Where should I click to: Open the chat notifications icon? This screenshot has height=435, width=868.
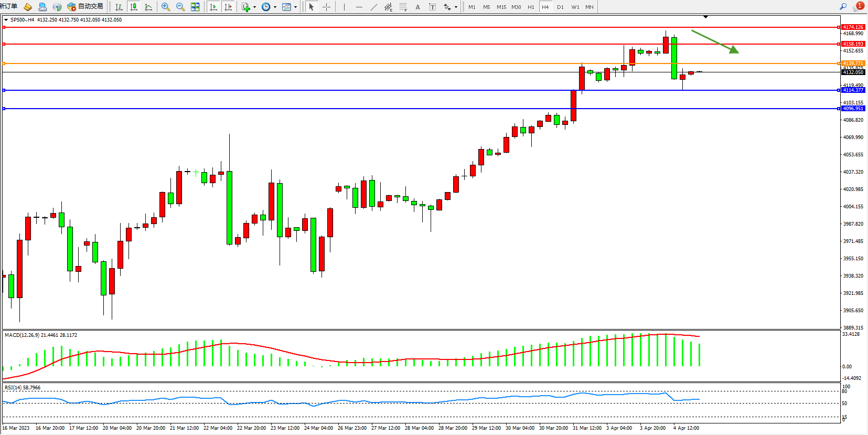(x=858, y=7)
